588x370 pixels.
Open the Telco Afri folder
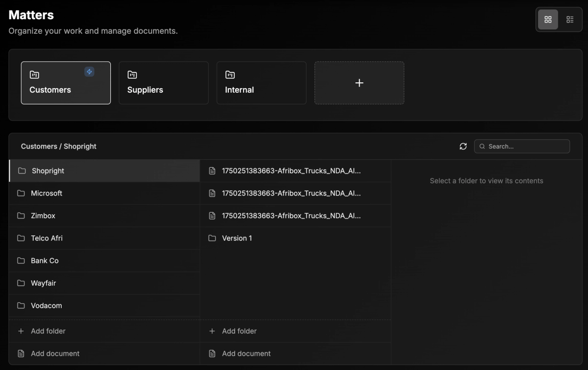(x=104, y=238)
